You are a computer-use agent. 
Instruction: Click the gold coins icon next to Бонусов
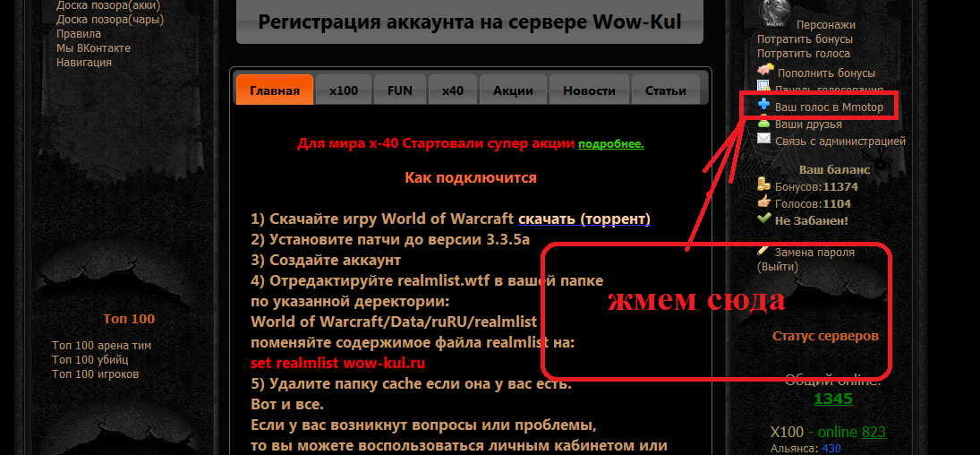(763, 184)
